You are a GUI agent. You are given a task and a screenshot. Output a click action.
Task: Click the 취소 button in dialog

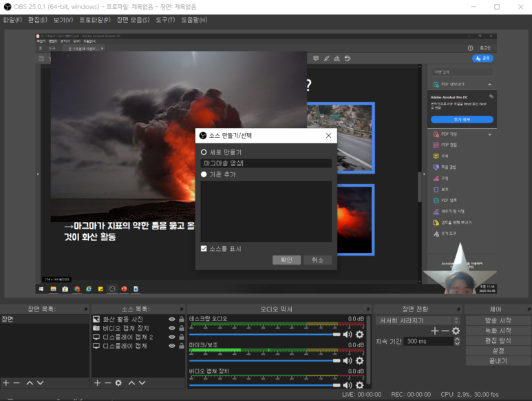(317, 260)
